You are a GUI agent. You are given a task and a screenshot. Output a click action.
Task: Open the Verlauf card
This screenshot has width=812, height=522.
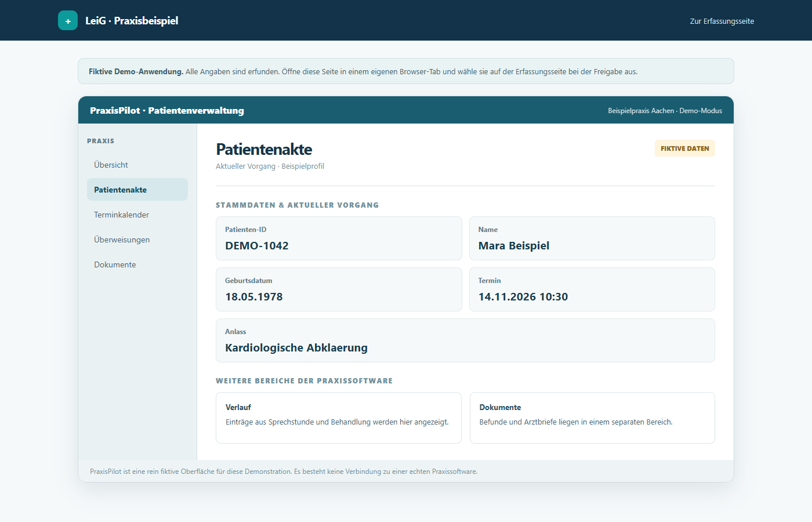tap(339, 418)
